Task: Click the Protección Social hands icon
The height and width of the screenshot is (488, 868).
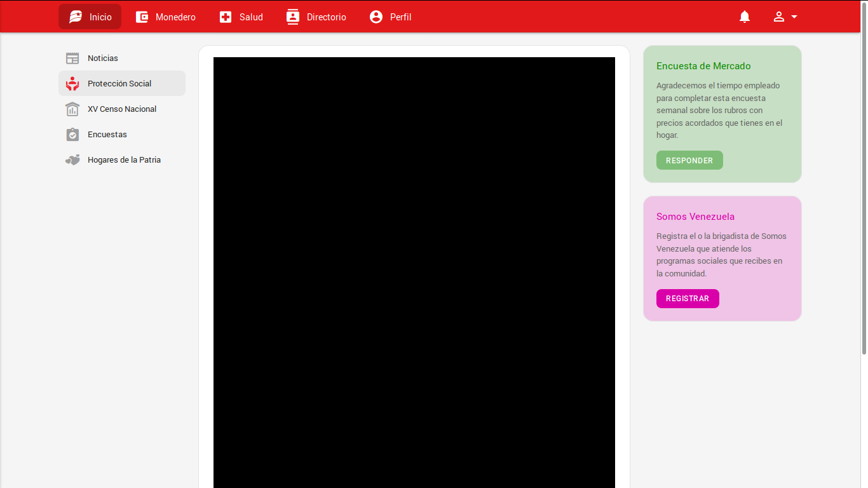Action: pyautogui.click(x=72, y=84)
